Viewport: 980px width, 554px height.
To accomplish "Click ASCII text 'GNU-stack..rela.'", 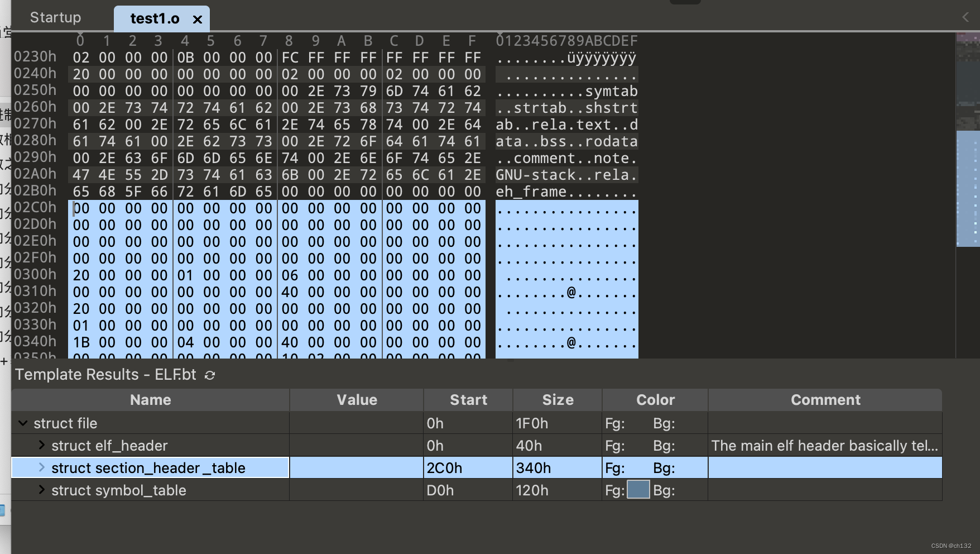I will pyautogui.click(x=566, y=175).
